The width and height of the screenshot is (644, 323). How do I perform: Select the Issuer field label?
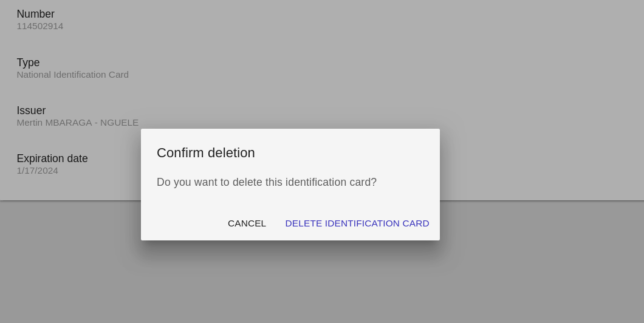pyautogui.click(x=31, y=110)
